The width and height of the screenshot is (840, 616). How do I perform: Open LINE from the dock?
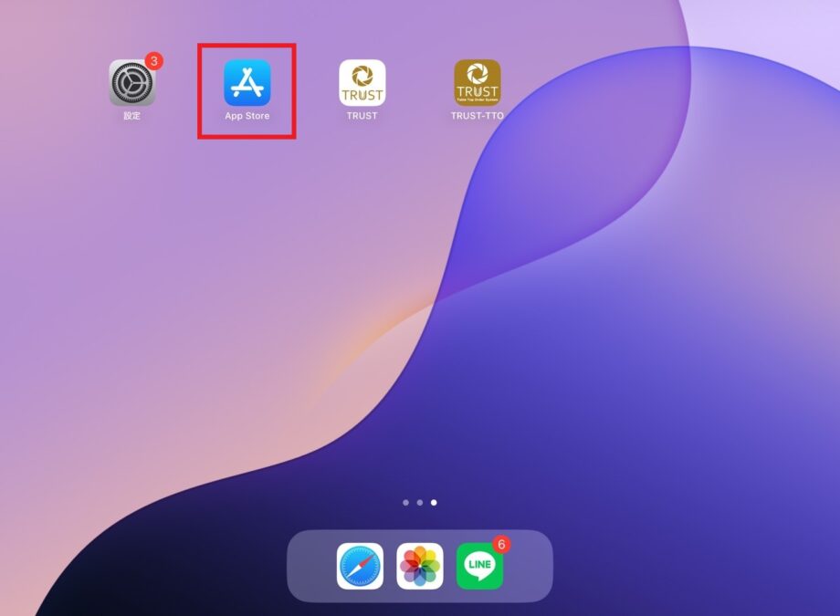[479, 566]
